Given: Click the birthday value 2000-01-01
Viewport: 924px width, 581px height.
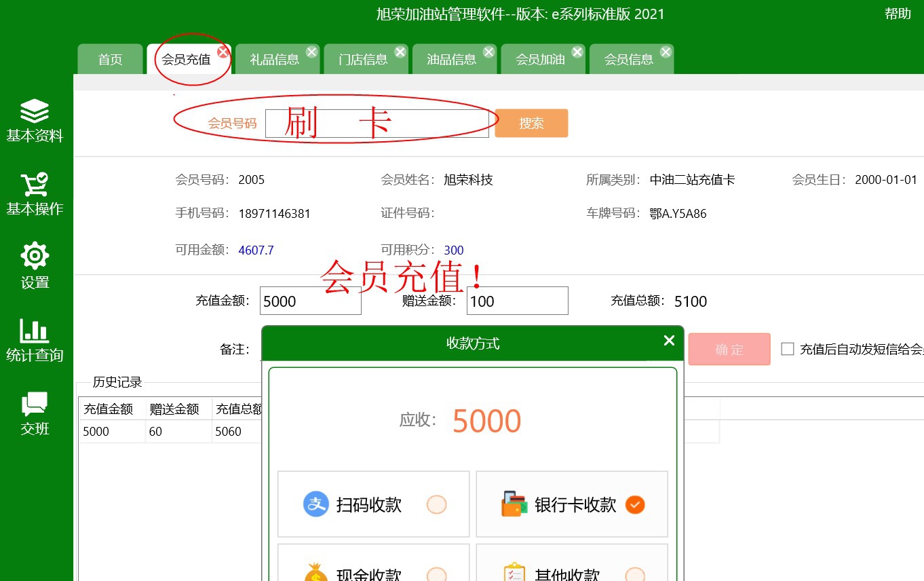Looking at the screenshot, I should (886, 180).
